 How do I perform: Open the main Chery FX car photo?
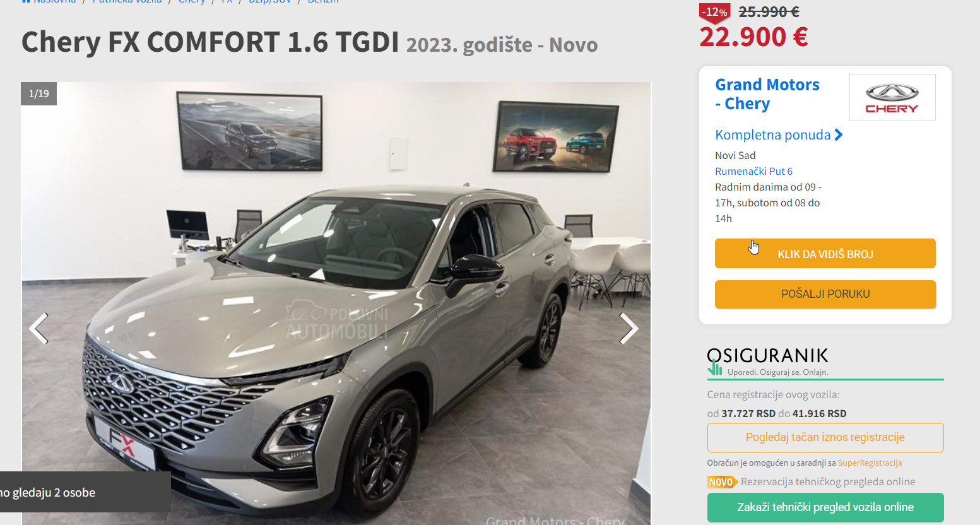[336, 303]
